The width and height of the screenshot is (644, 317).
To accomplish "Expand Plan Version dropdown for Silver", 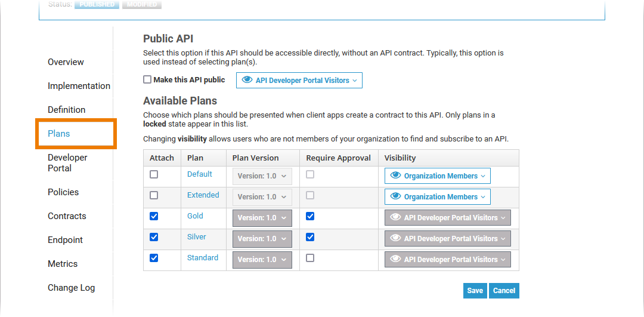I will (262, 239).
